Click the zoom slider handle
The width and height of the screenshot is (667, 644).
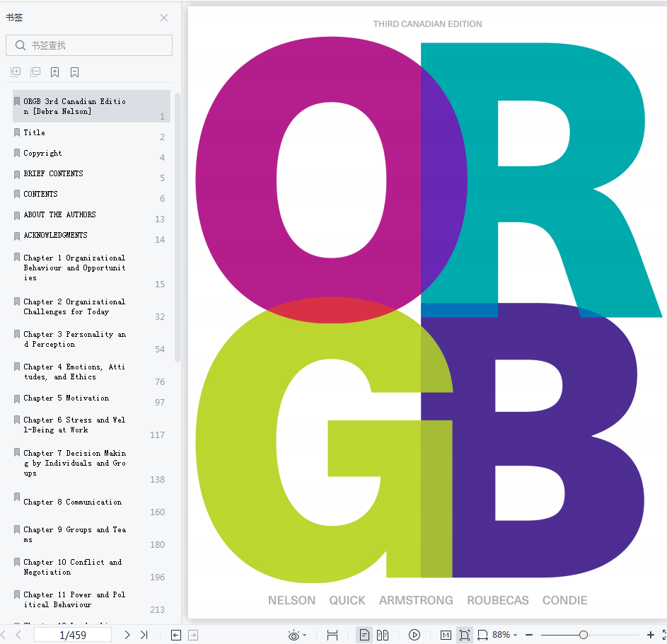tap(584, 635)
